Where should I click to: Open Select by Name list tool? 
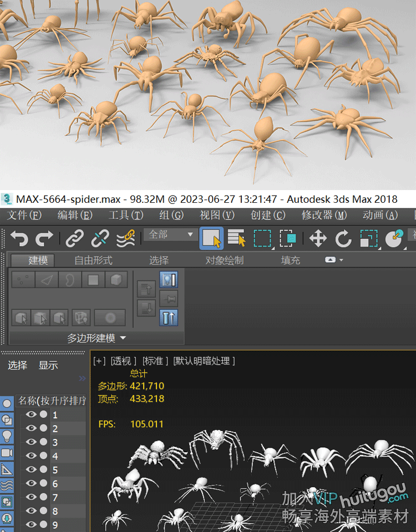click(237, 239)
